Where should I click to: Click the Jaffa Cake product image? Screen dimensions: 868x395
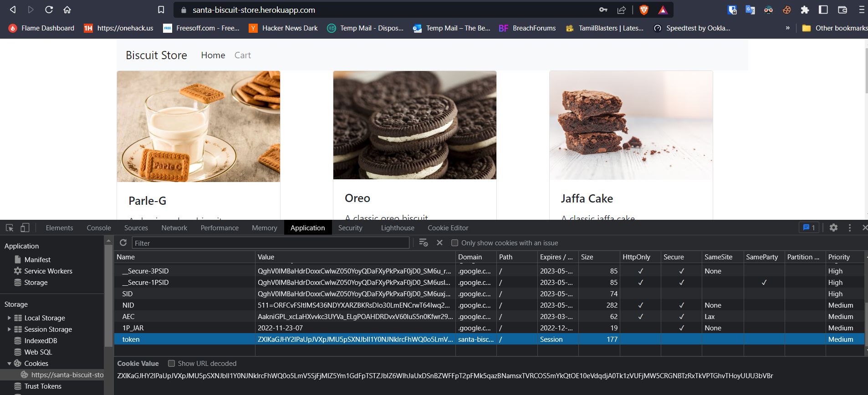coord(631,125)
